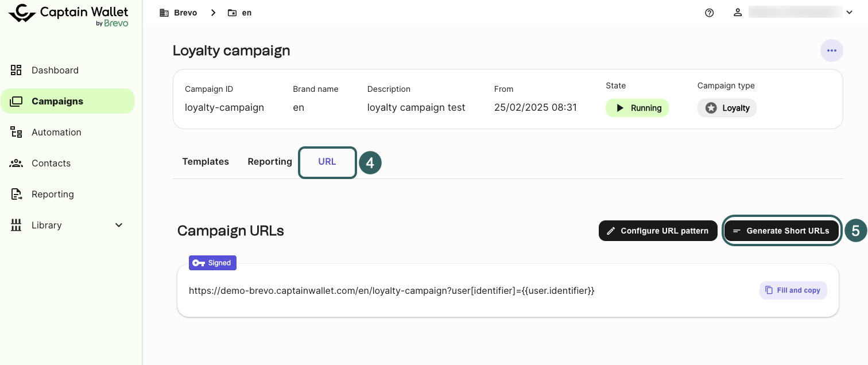
Task: Click the Automation sidebar icon
Action: pyautogui.click(x=16, y=132)
